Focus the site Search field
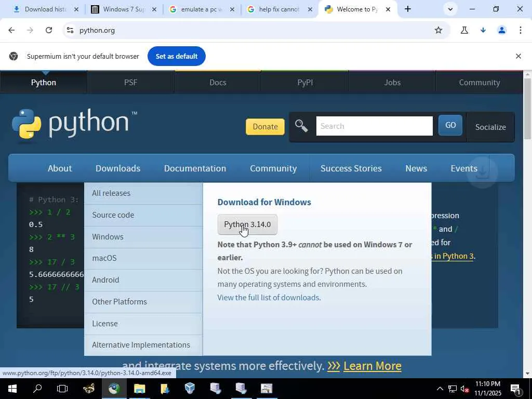The height and width of the screenshot is (399, 532). click(374, 126)
